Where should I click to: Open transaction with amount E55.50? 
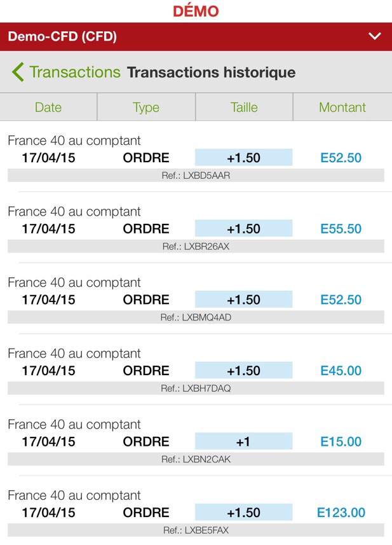click(341, 229)
